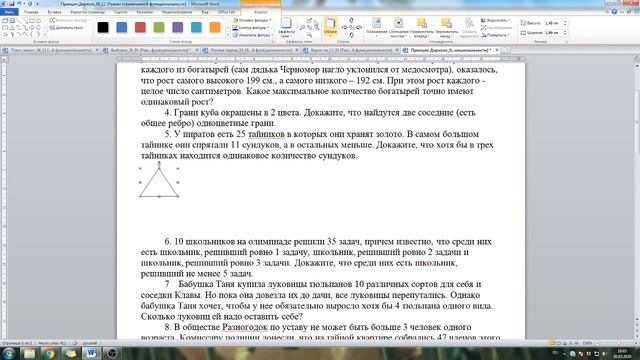Click the page count in status bar
This screenshot has height=360, width=640.
point(17,343)
